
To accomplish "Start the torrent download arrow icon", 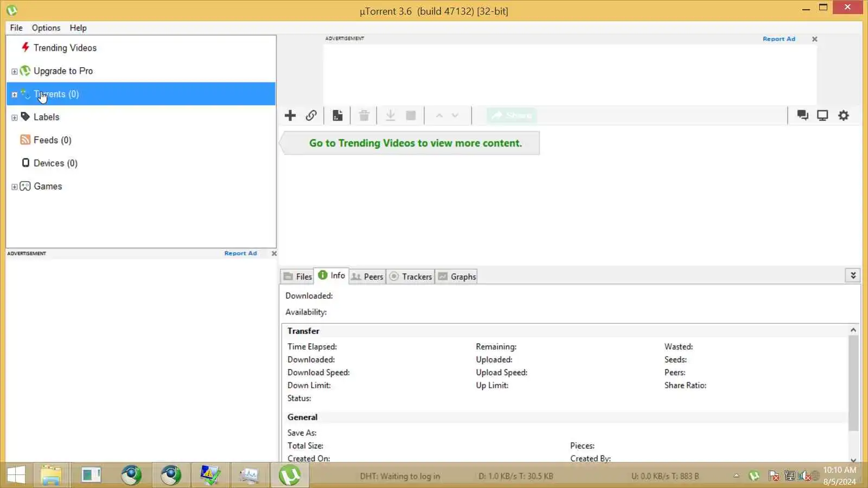I will coord(390,115).
